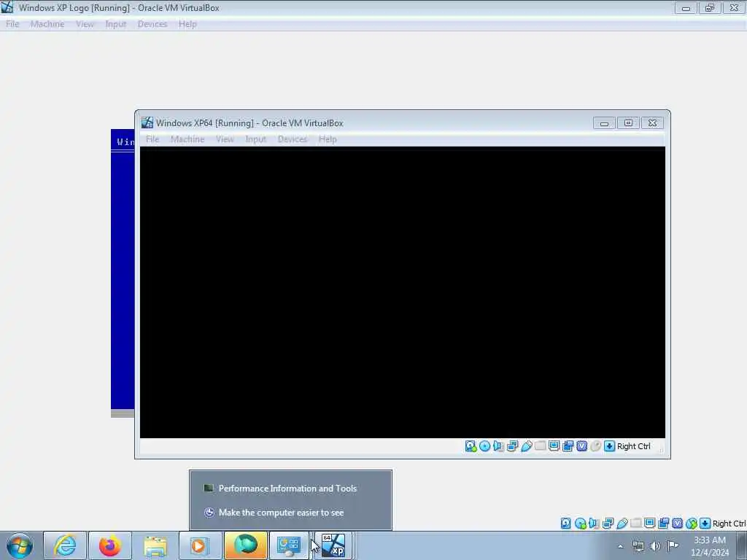Click optical disk indicator in XP Logo status bar
The width and height of the screenshot is (747, 560).
pyautogui.click(x=580, y=524)
